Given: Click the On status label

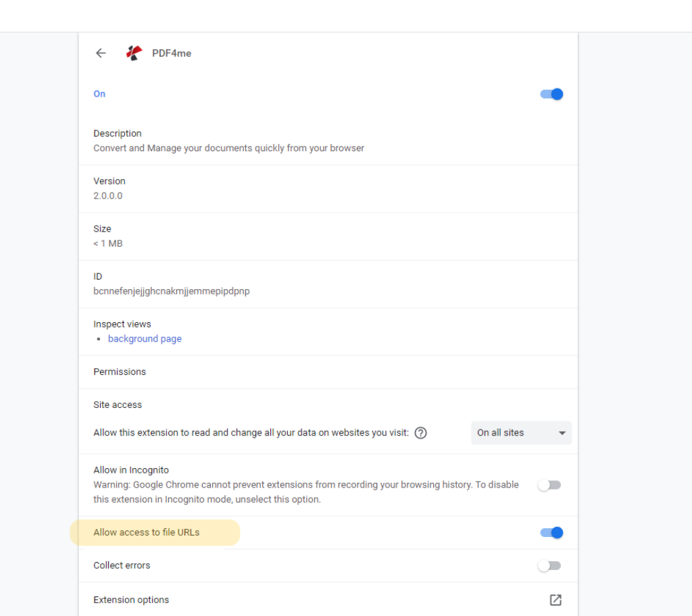Looking at the screenshot, I should point(99,94).
